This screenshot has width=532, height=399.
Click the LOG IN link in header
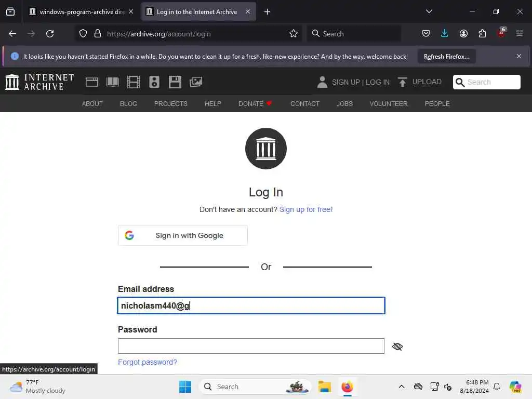click(x=378, y=82)
